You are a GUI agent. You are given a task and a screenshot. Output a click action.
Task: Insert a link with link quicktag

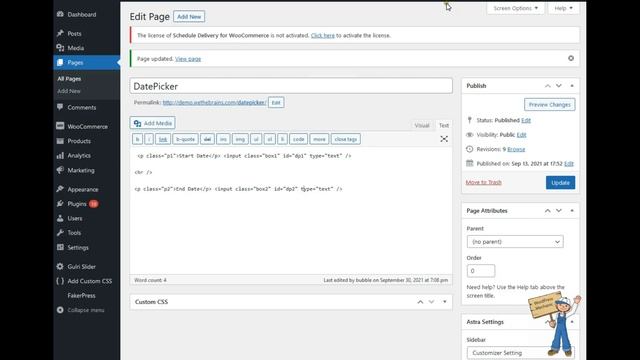(x=163, y=139)
